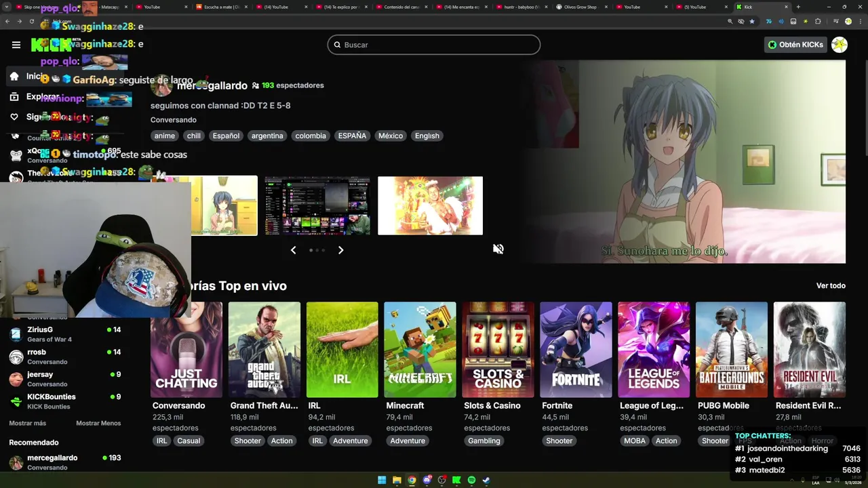Image resolution: width=868 pixels, height=488 pixels.
Task: Open the Grand Theft Auto V card
Action: coord(264,350)
